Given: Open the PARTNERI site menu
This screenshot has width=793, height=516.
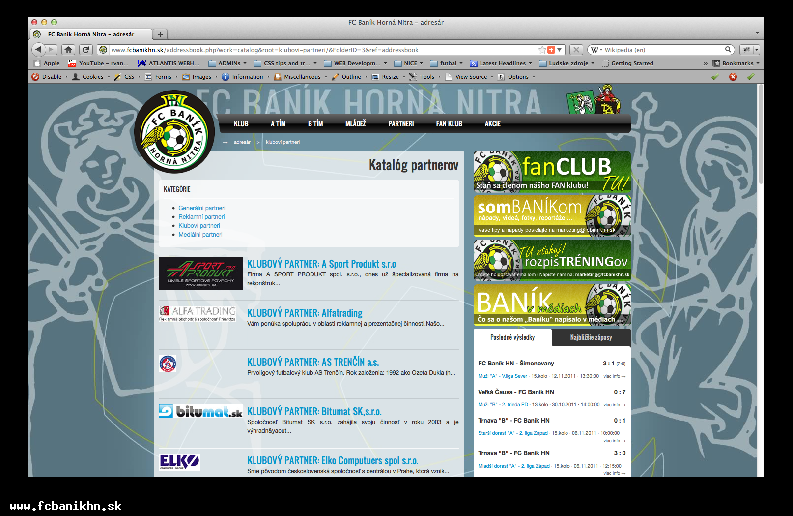Looking at the screenshot, I should pos(401,123).
